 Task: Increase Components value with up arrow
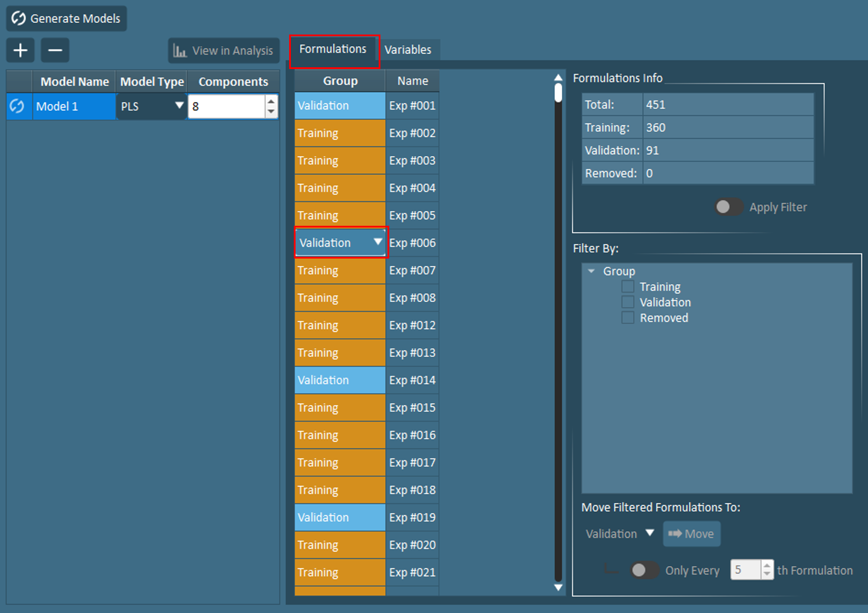pos(271,102)
